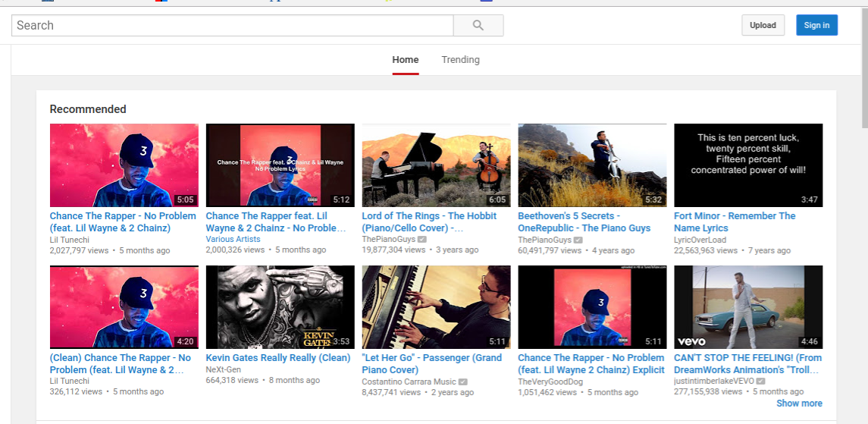This screenshot has height=424, width=868.
Task: Open the Beethoven's 5 Secrets thumbnail
Action: coord(592,165)
